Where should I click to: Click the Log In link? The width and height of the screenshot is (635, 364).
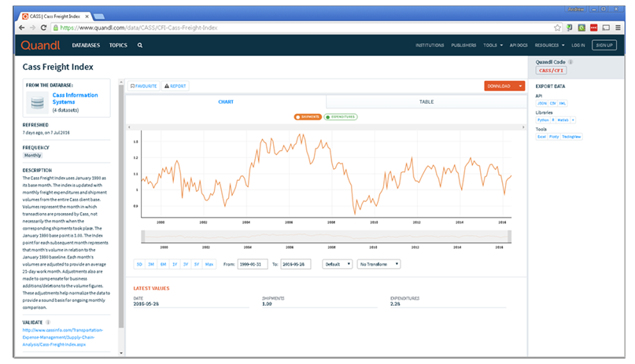point(578,46)
